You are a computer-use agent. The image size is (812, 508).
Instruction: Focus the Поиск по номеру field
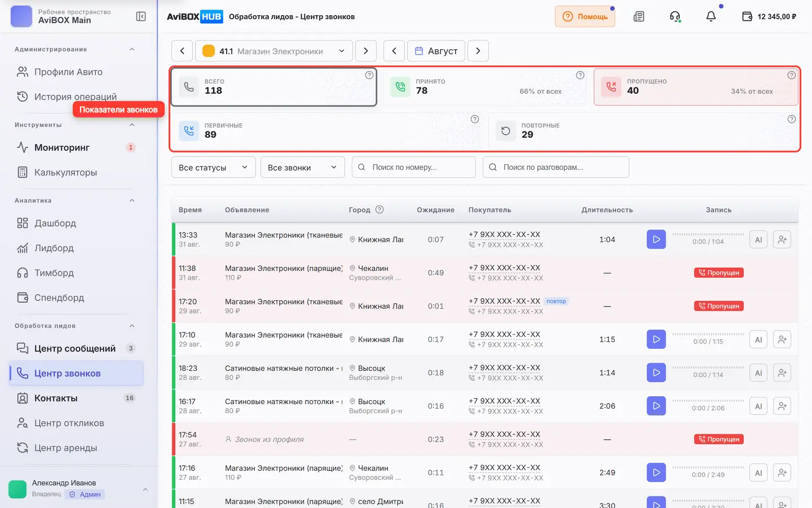point(414,167)
